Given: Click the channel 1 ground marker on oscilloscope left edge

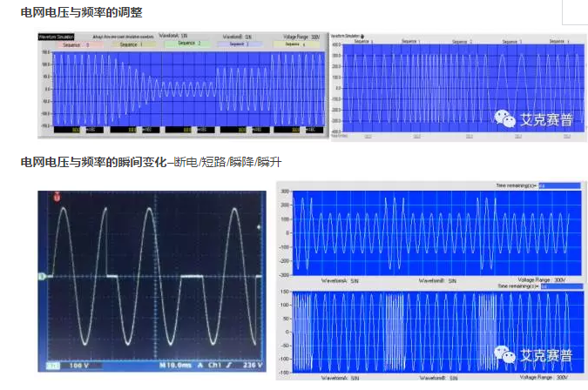Looking at the screenshot, I should 41,277.
